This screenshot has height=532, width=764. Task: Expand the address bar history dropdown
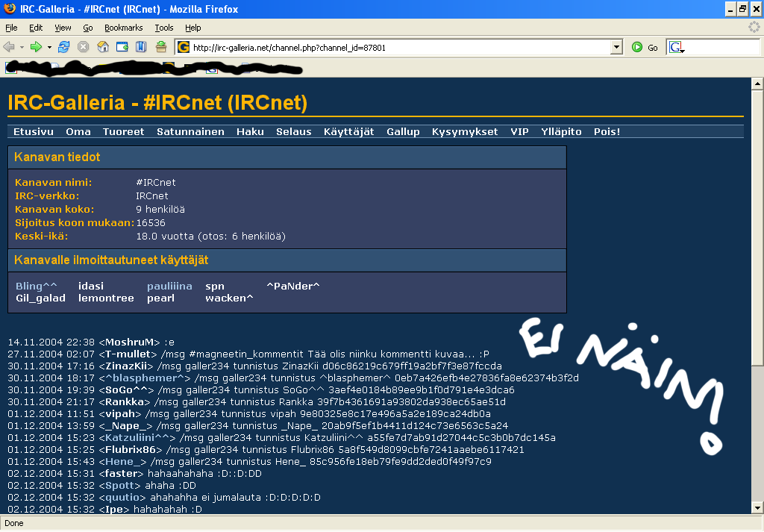point(616,46)
